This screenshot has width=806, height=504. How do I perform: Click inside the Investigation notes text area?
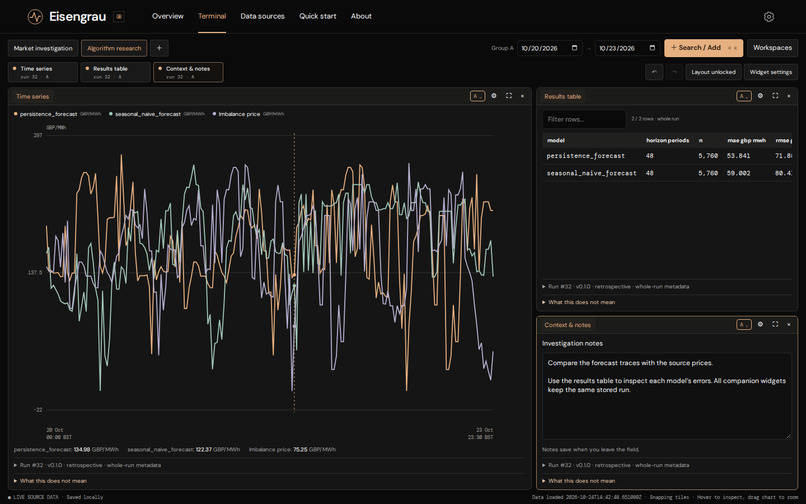click(x=667, y=396)
